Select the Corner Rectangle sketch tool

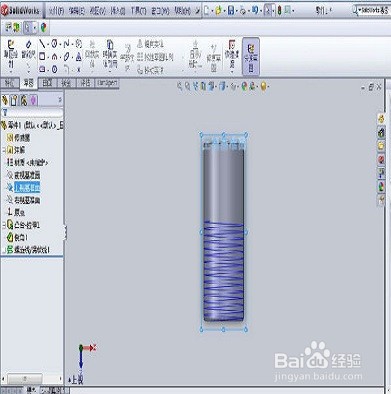42,56
